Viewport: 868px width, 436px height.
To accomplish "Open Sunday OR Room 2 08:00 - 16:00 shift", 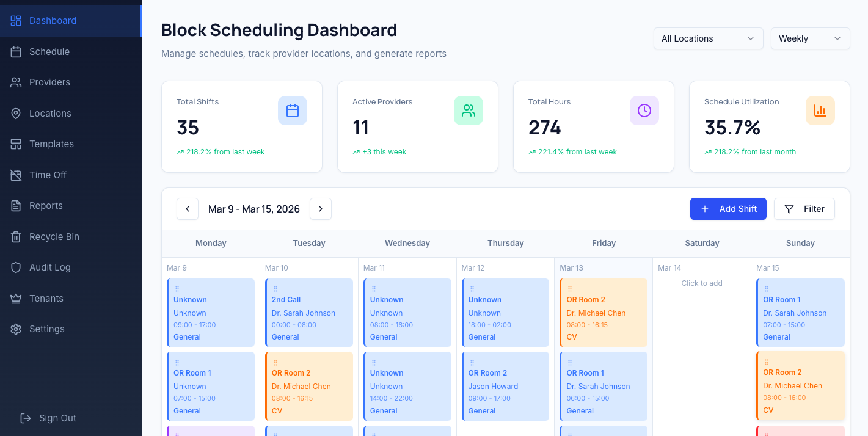I will (800, 385).
